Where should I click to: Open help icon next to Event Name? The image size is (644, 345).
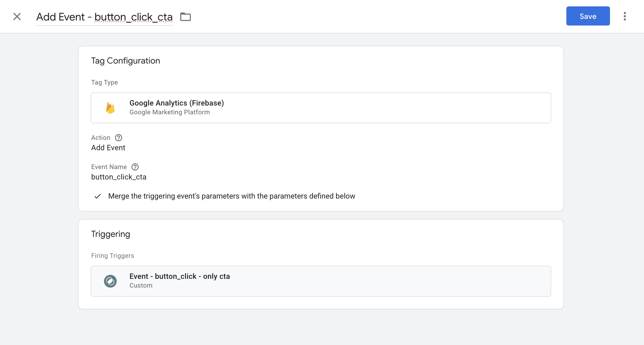[x=135, y=167]
